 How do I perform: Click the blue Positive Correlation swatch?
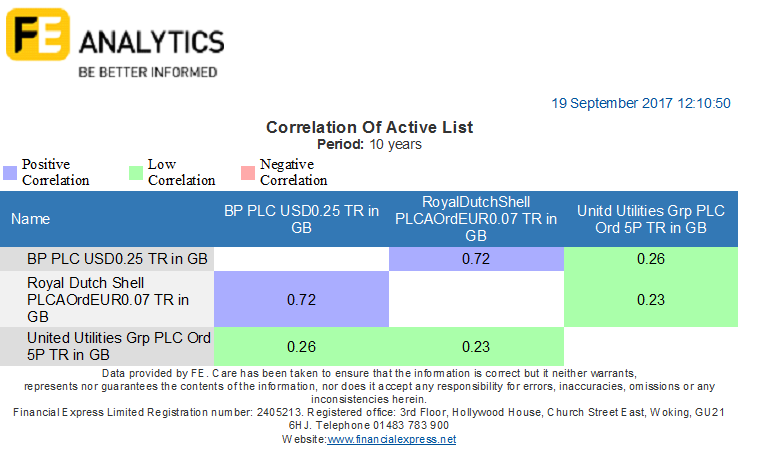pos(10,173)
